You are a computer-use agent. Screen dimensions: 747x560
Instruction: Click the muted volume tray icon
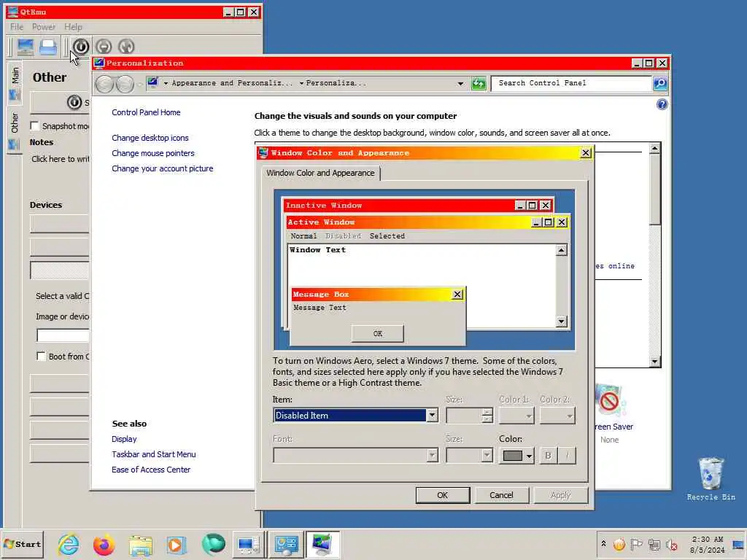point(672,544)
